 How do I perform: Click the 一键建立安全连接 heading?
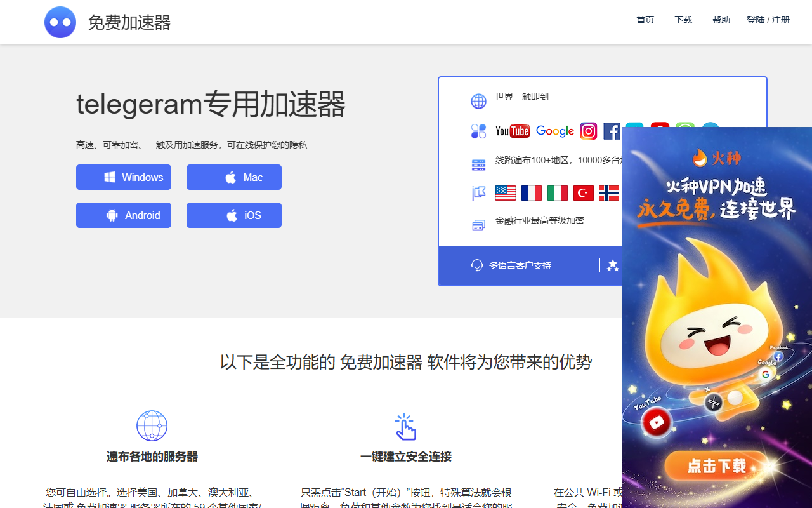click(406, 457)
